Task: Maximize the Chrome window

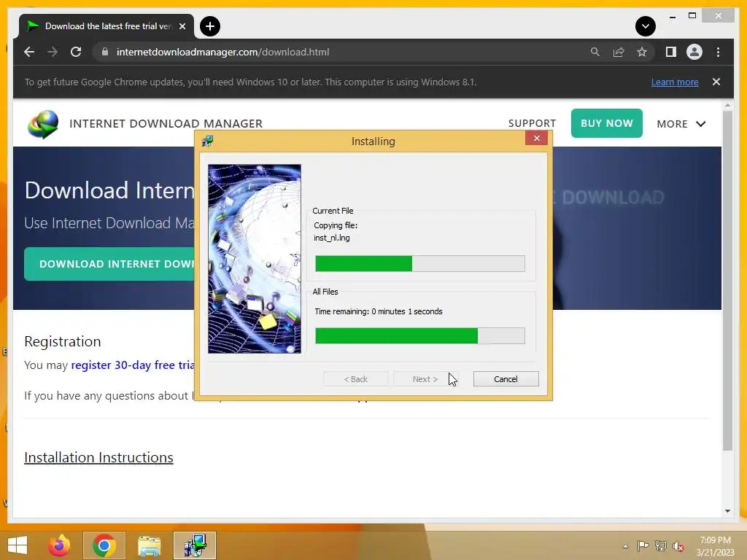Action: pos(692,16)
